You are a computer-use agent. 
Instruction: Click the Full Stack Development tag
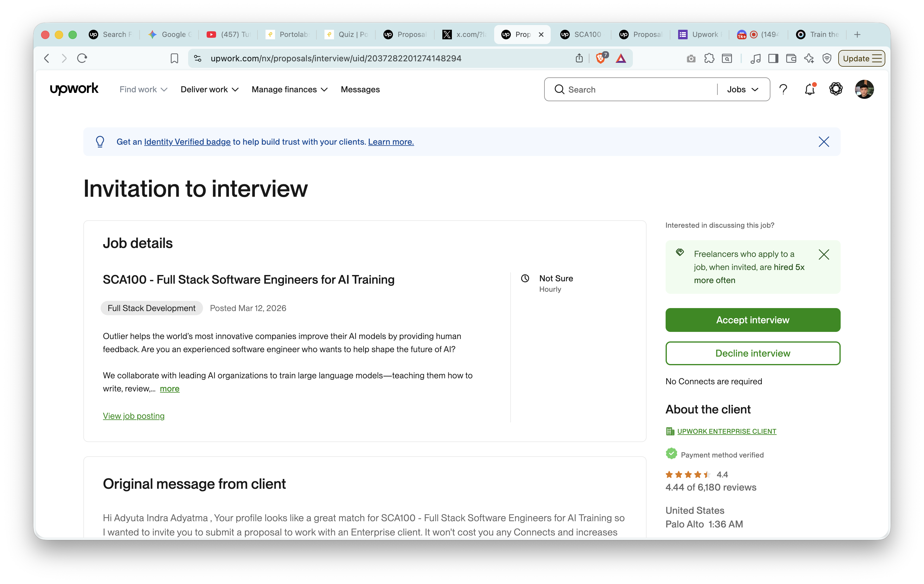(x=152, y=308)
